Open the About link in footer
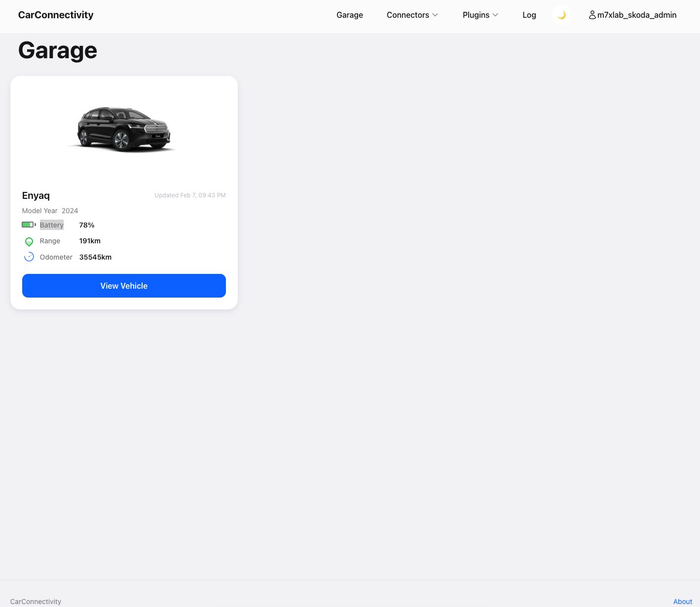 pos(683,602)
